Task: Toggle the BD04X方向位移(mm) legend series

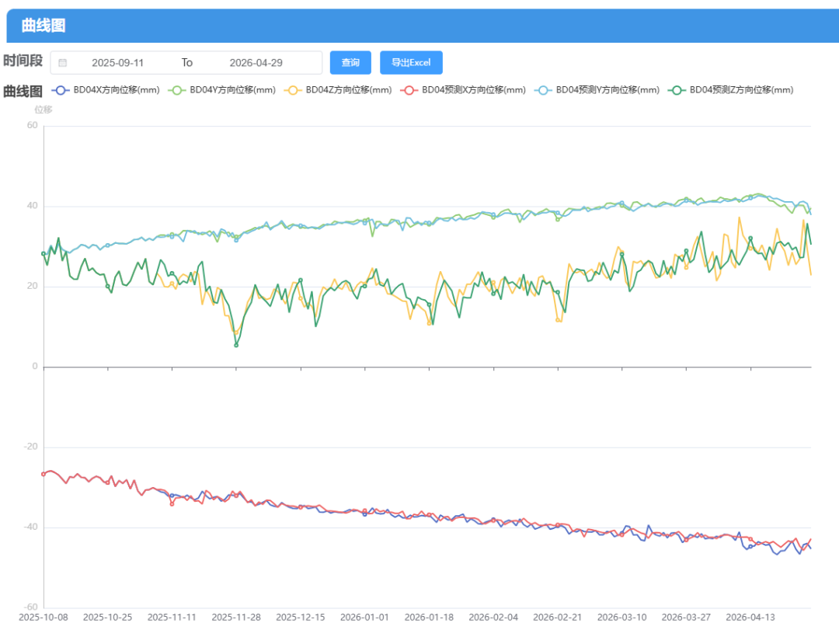Action: pos(106,90)
